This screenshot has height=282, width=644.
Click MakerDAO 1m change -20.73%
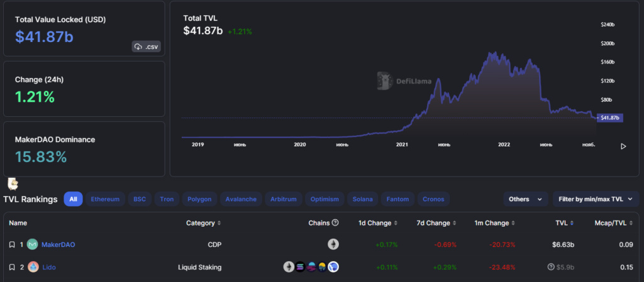tap(502, 245)
